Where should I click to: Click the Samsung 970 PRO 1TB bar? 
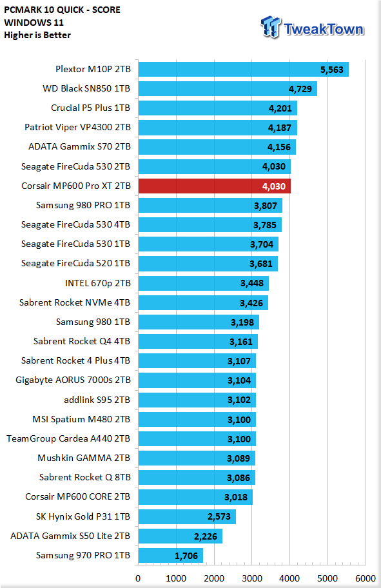click(171, 555)
